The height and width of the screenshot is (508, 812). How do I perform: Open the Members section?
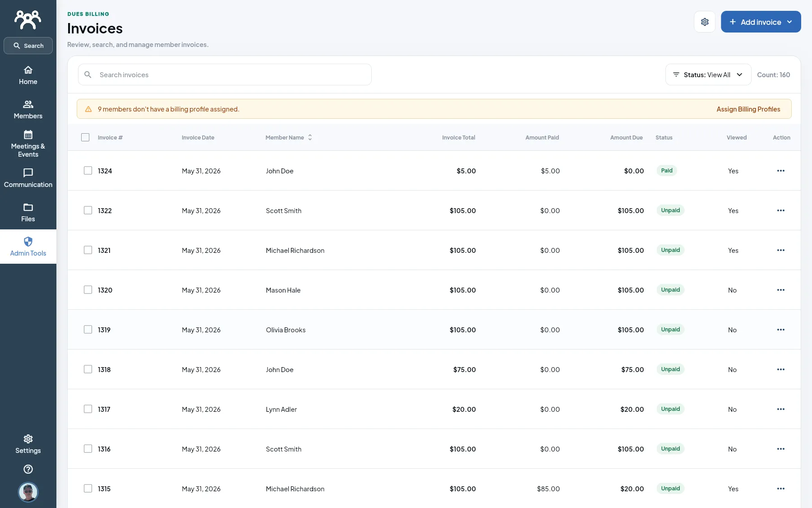[x=28, y=110]
